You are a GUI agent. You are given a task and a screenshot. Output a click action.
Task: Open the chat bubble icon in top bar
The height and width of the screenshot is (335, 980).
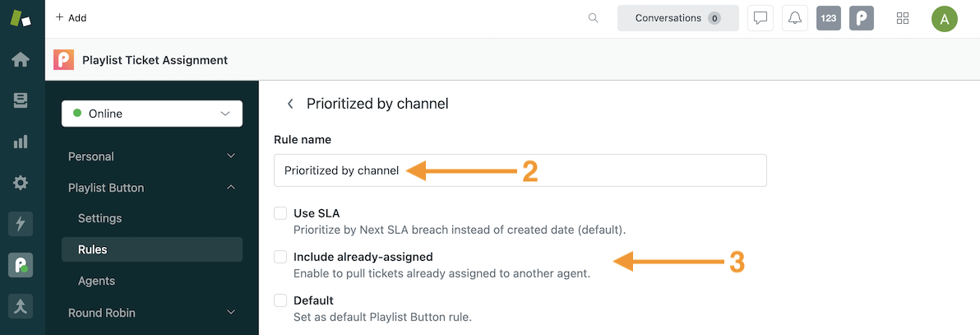(760, 18)
